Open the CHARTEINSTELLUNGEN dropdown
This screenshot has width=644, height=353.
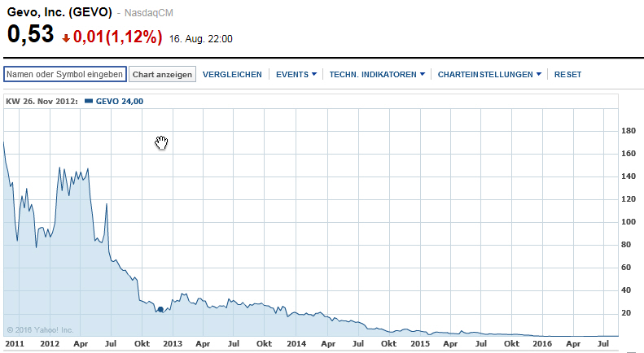(x=489, y=75)
